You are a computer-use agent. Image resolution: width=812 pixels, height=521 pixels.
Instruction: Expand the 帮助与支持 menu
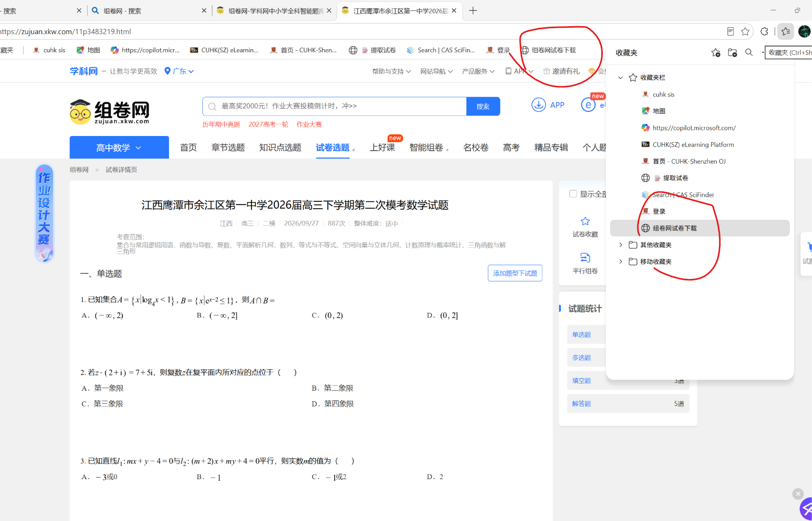coord(392,71)
